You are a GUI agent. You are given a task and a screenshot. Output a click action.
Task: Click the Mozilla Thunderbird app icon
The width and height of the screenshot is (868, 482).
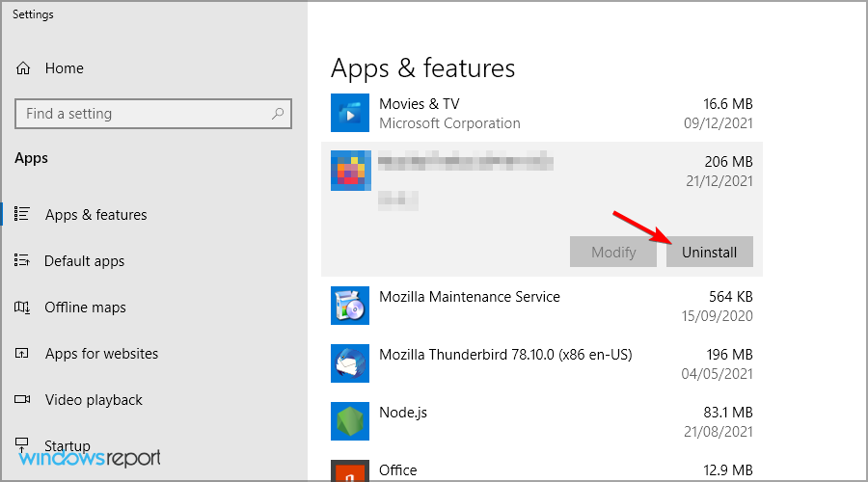(x=350, y=363)
